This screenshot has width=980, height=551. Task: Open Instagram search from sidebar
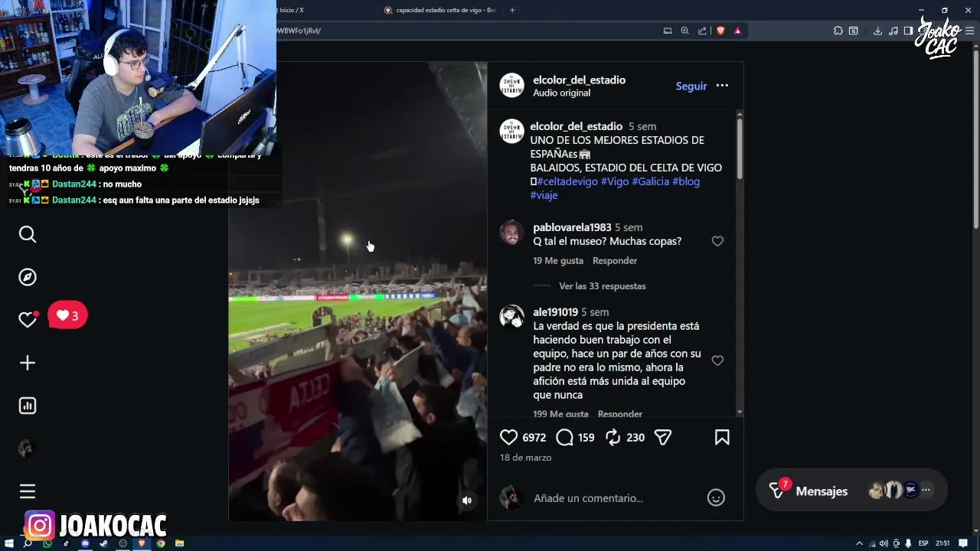(28, 234)
